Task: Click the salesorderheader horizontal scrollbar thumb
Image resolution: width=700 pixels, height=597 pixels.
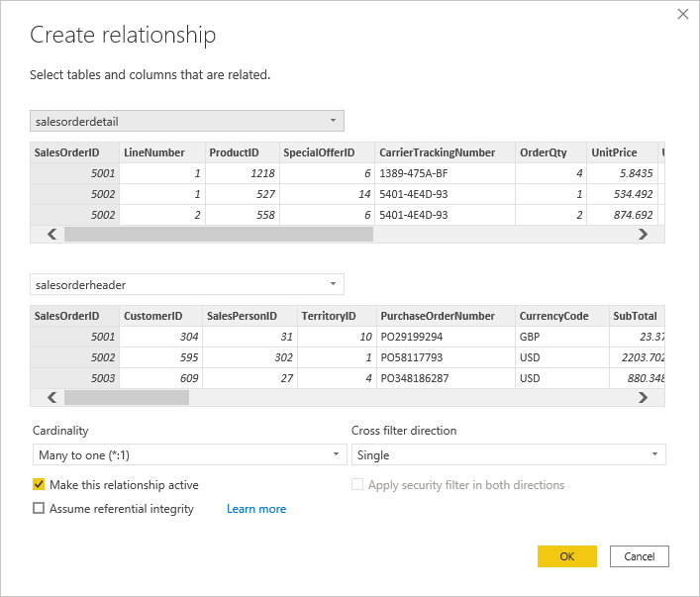Action: [x=126, y=397]
